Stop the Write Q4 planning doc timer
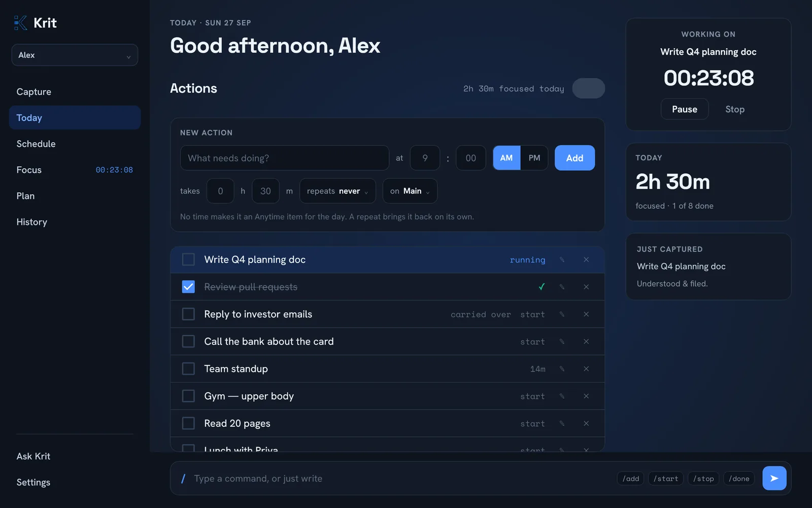 [x=734, y=109]
